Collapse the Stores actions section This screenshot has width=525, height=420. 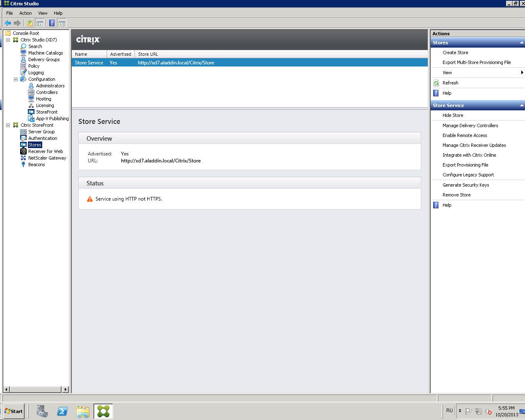pos(522,43)
